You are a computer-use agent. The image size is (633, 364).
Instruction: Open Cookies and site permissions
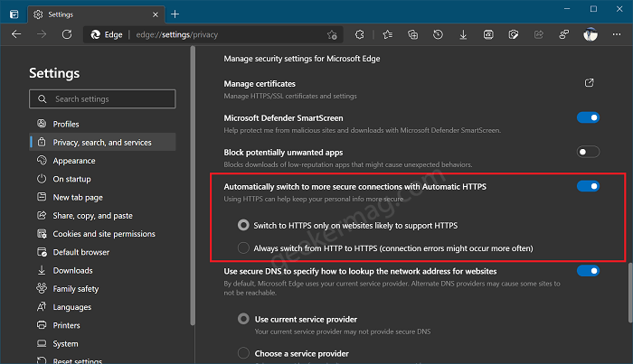[x=102, y=233]
